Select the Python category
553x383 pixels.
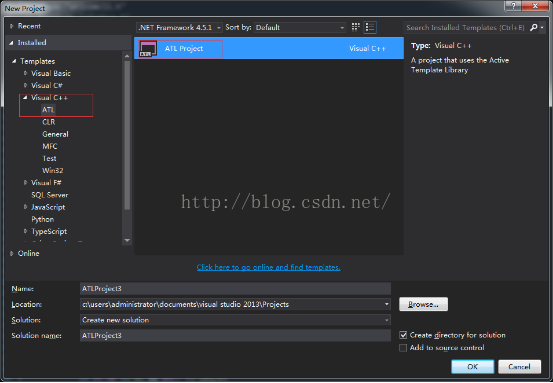[x=43, y=219]
